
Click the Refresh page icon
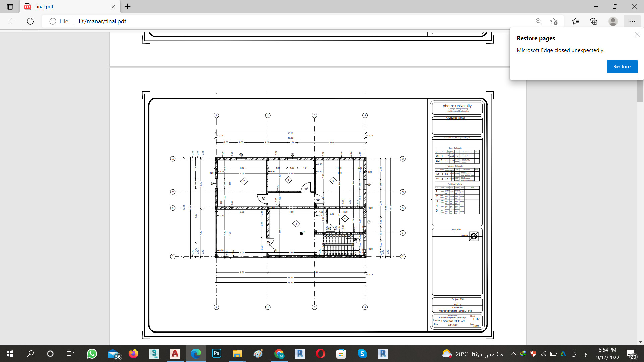(x=30, y=21)
